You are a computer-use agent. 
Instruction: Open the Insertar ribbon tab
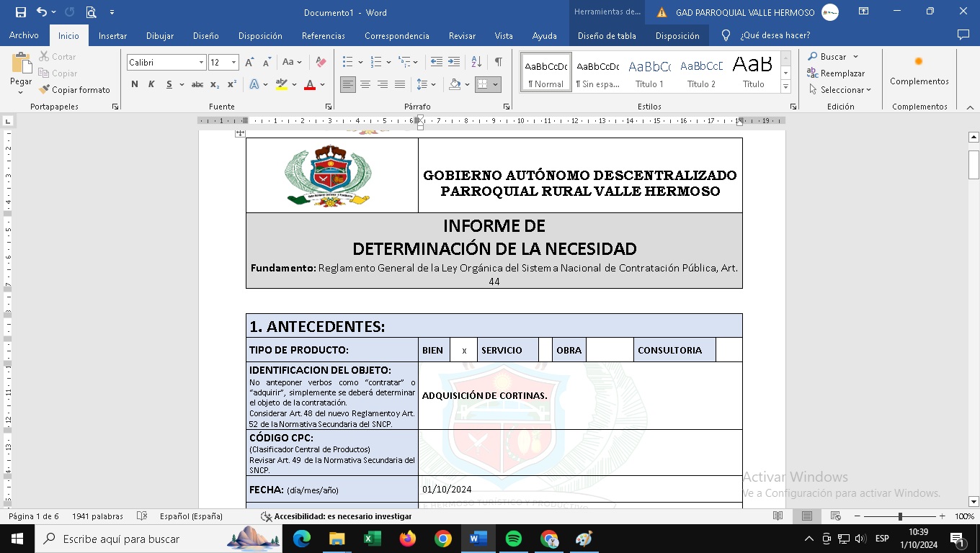pyautogui.click(x=112, y=36)
